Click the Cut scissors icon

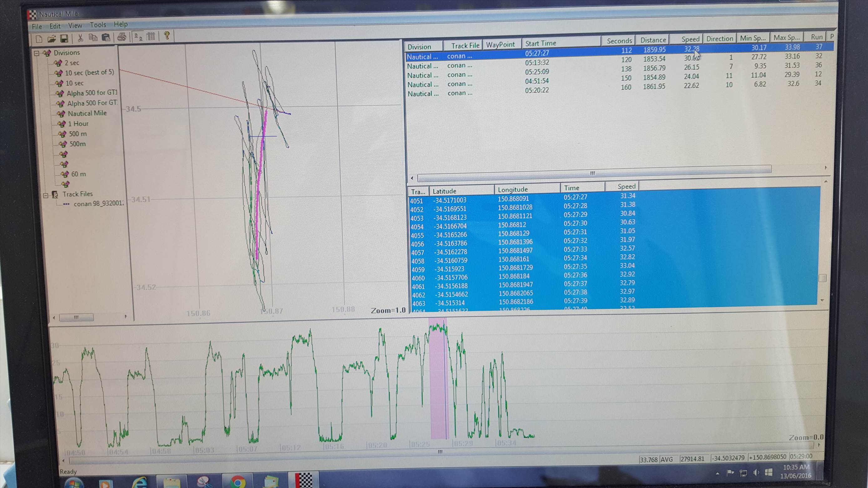click(x=80, y=38)
